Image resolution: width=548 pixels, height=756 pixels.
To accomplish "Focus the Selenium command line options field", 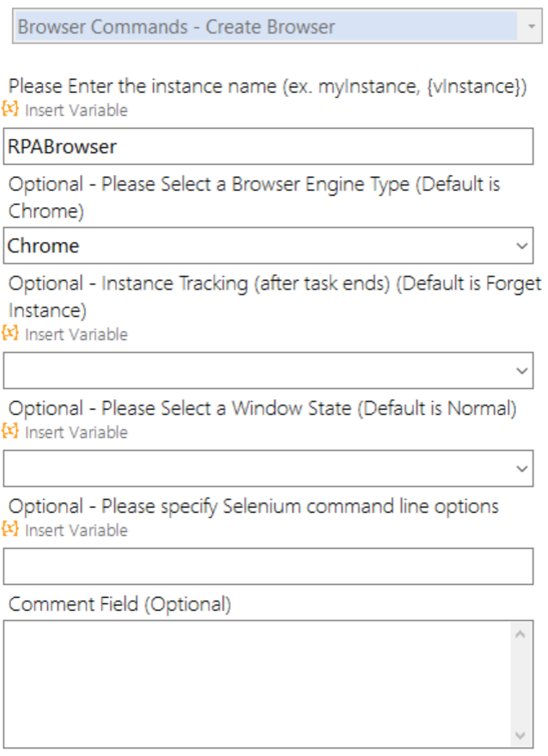I will [x=268, y=567].
